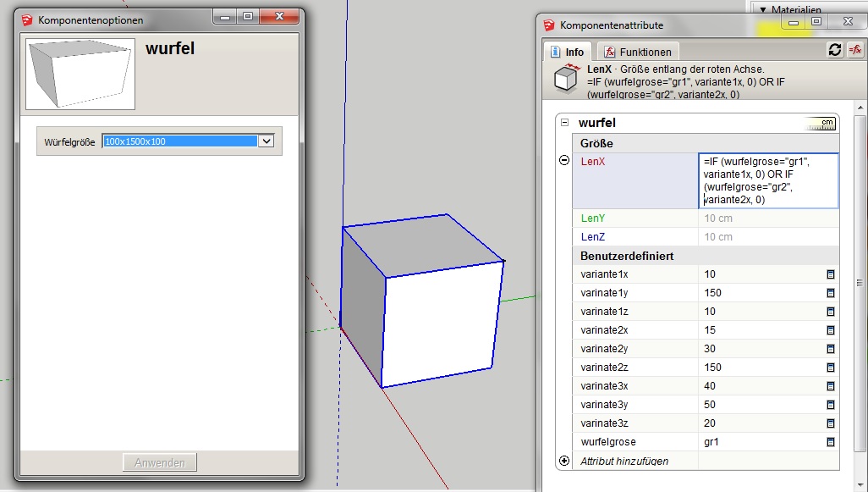Viewport: 868px width, 492px height.
Task: Expand the Materialien tray panel
Action: [x=762, y=9]
